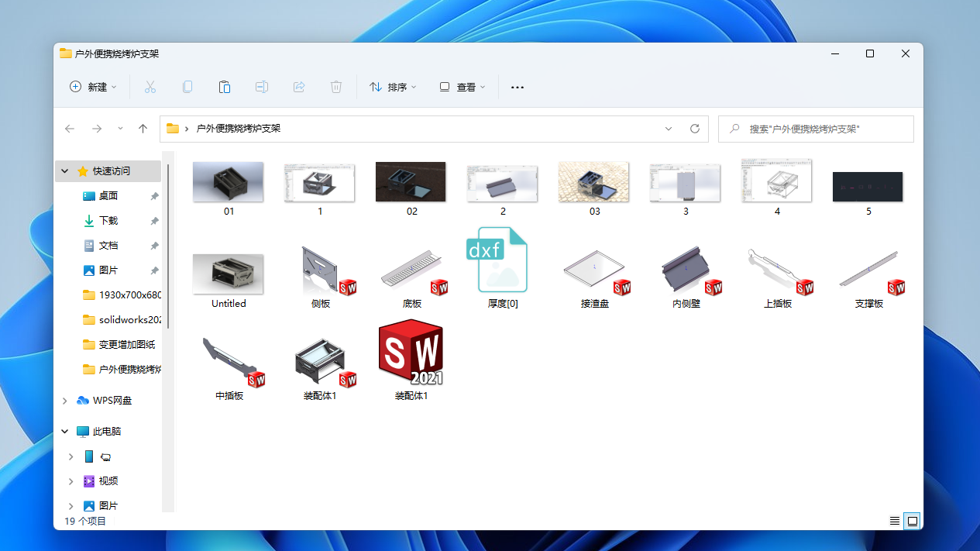Click the search box for 户外便携烧烤炉支架
This screenshot has height=551, width=980.
816,129
